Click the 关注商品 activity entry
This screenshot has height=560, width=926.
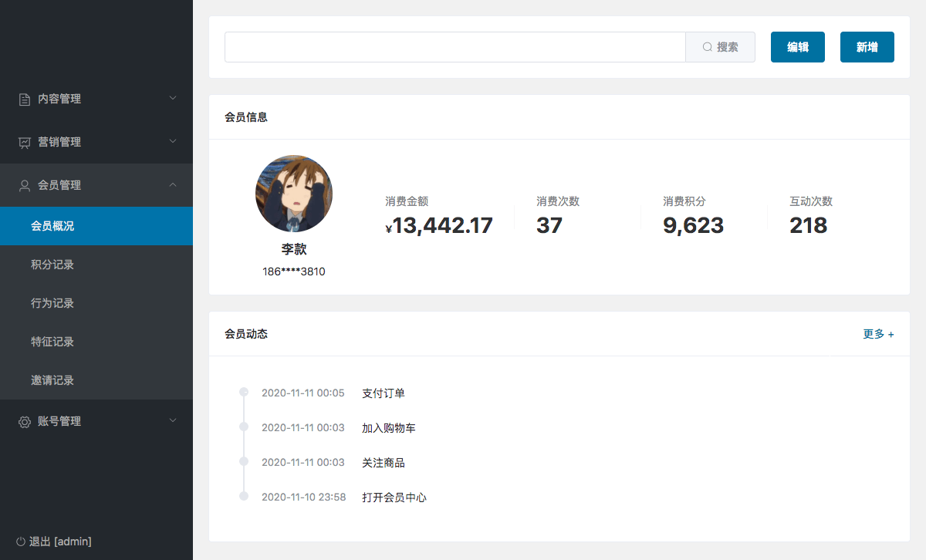[384, 463]
